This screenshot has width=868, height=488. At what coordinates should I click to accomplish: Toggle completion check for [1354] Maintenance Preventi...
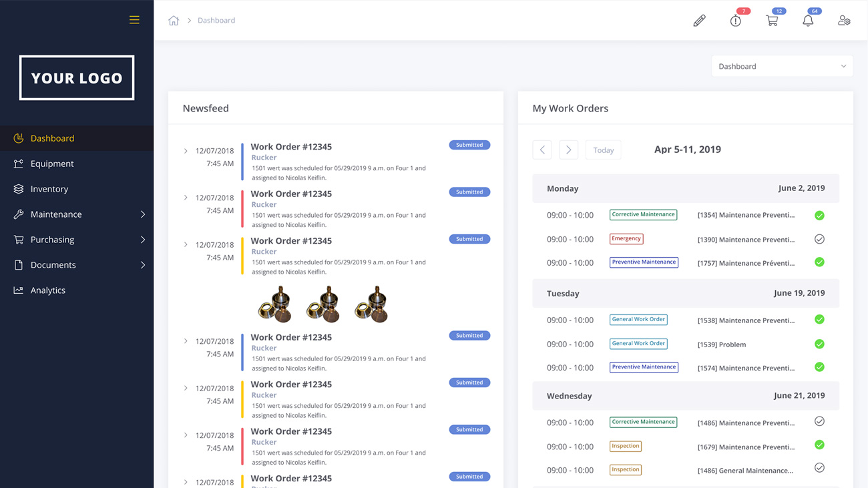tap(819, 216)
